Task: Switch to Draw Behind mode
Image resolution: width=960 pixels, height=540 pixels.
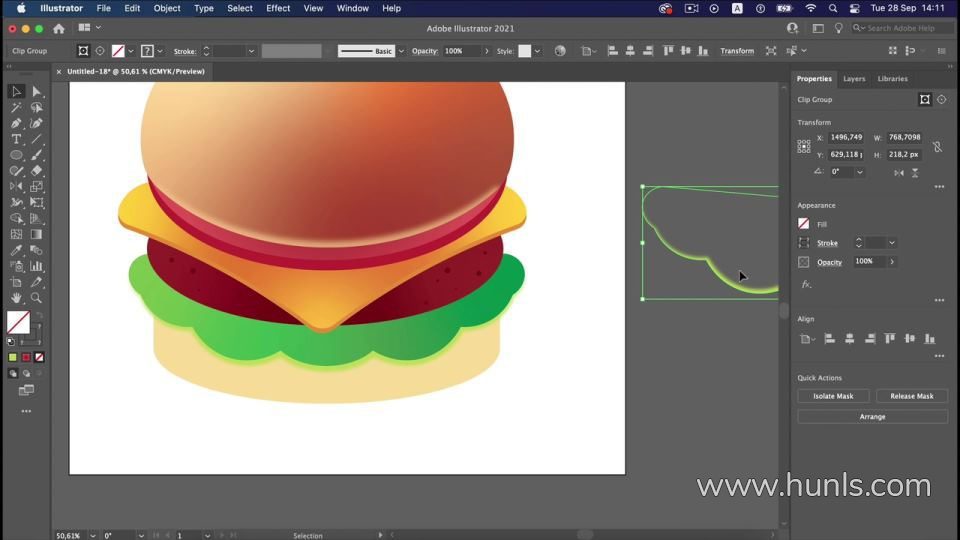Action: (x=26, y=373)
